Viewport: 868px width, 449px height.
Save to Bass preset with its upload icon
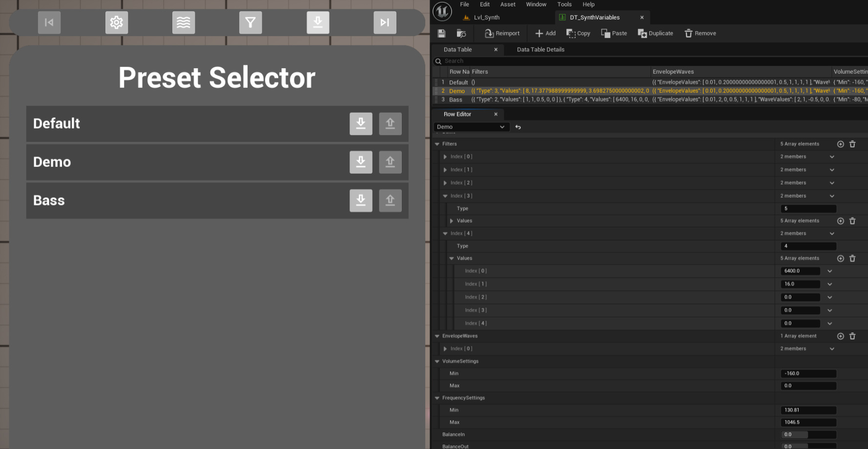[x=390, y=201]
